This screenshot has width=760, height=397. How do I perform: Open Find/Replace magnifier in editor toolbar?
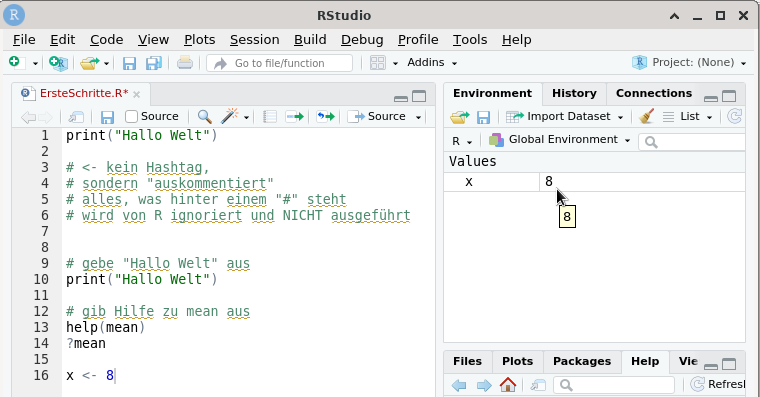[205, 116]
